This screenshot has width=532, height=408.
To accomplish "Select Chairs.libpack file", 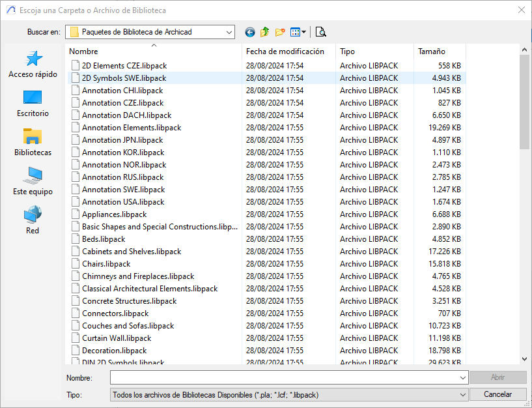I will pyautogui.click(x=106, y=263).
